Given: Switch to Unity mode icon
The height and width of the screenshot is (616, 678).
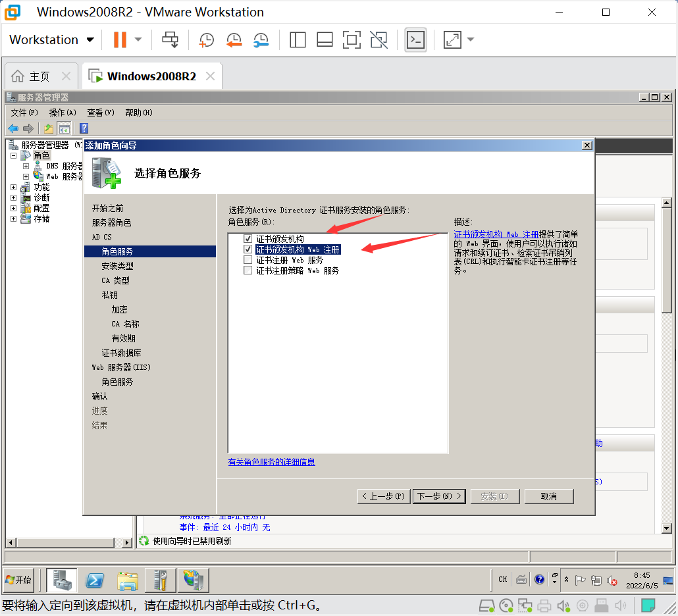Looking at the screenshot, I should click(378, 39).
